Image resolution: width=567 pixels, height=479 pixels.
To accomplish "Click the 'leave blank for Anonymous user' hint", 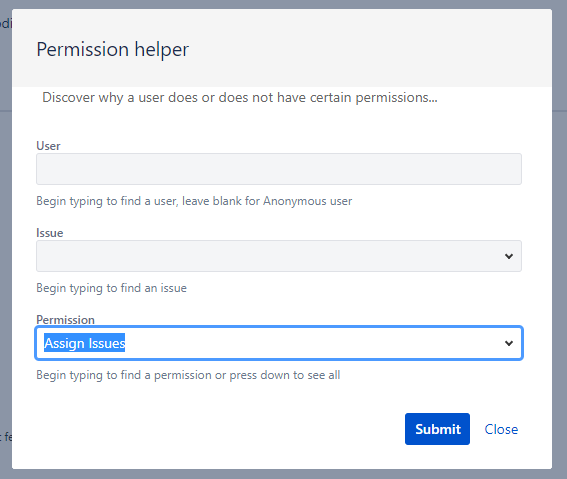I will pyautogui.click(x=267, y=201).
